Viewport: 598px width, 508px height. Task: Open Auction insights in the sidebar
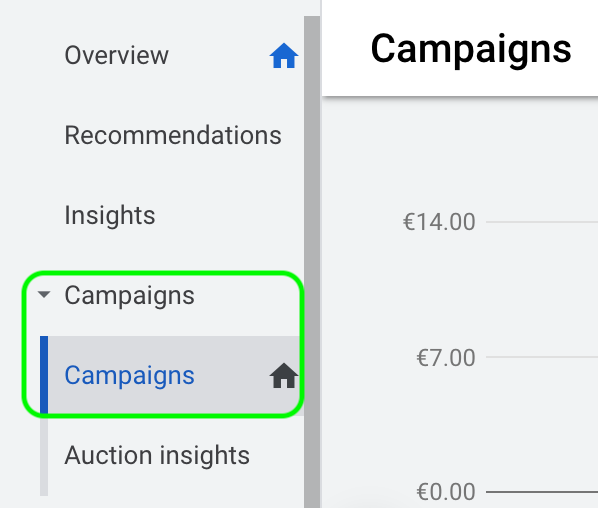[x=157, y=455]
